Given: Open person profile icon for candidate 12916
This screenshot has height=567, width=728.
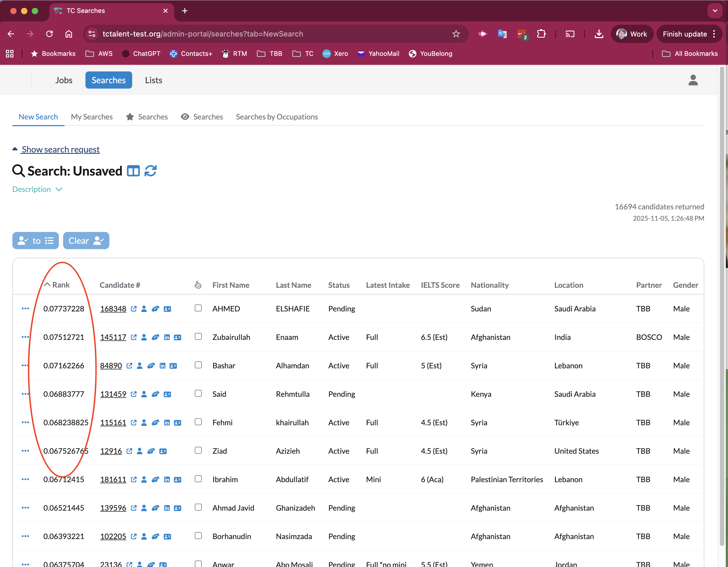Looking at the screenshot, I should pos(140,451).
